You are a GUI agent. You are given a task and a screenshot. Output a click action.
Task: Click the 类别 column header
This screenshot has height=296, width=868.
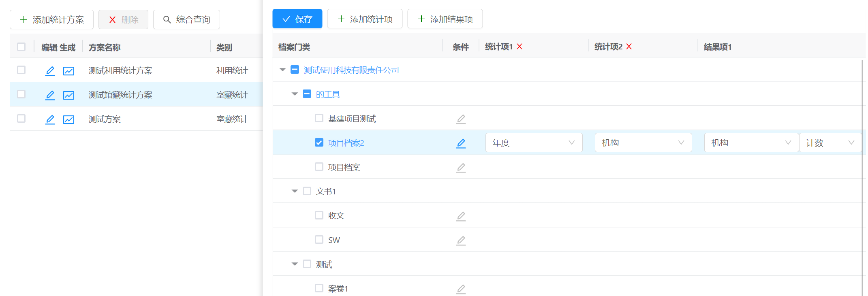click(224, 47)
